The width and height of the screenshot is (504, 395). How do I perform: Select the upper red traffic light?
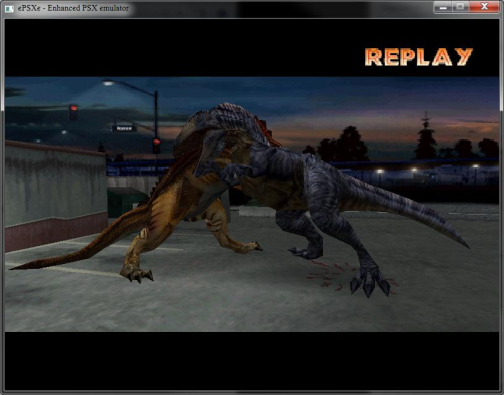coord(73,112)
